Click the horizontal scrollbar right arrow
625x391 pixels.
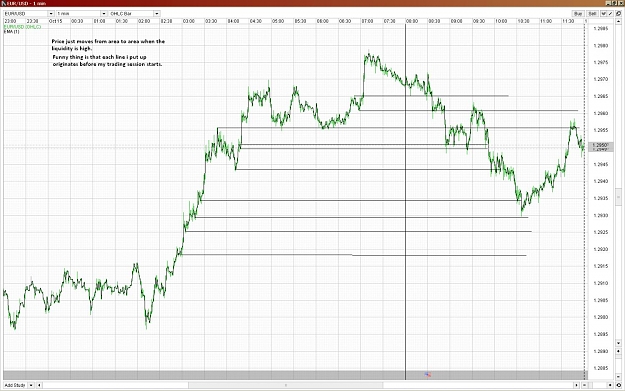pos(576,385)
